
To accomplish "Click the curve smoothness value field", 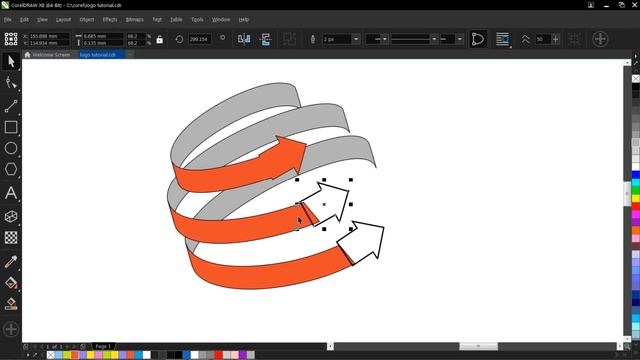I will coord(542,39).
